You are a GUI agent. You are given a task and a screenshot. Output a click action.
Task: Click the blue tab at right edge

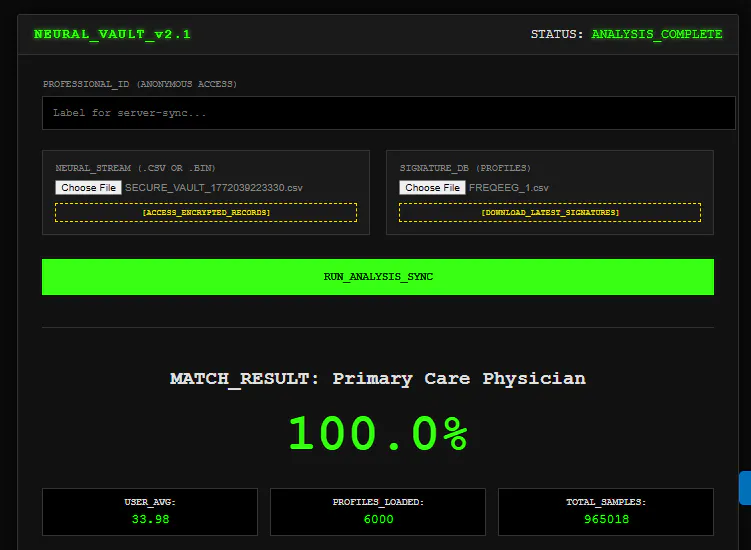click(x=745, y=488)
